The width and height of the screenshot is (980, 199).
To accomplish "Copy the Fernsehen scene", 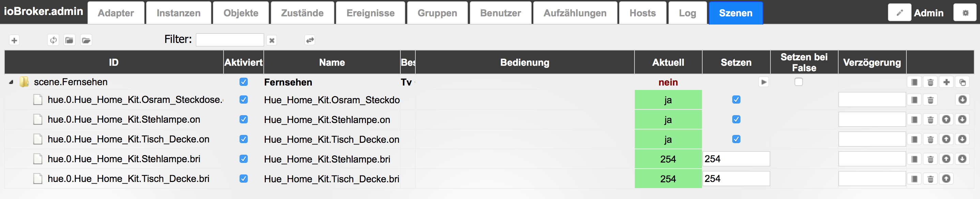I will pos(962,82).
